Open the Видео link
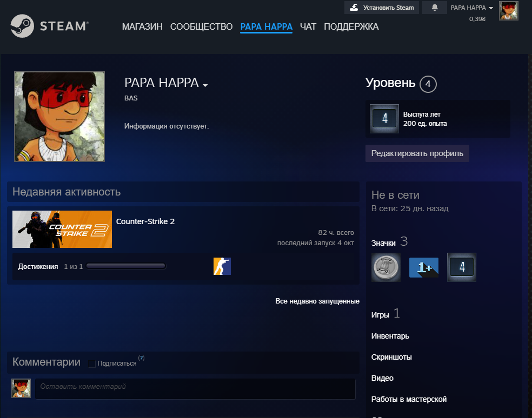Screen dimensions: 532x418 382,378
